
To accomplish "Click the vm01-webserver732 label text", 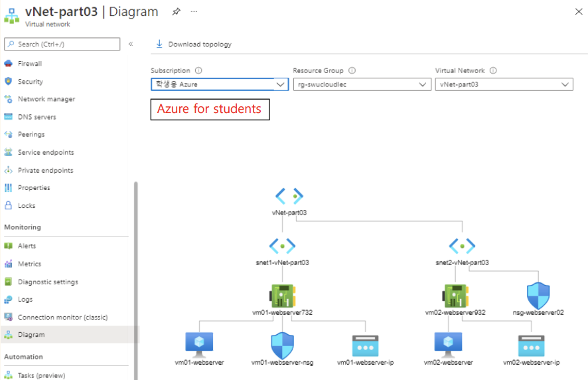I will (x=282, y=312).
